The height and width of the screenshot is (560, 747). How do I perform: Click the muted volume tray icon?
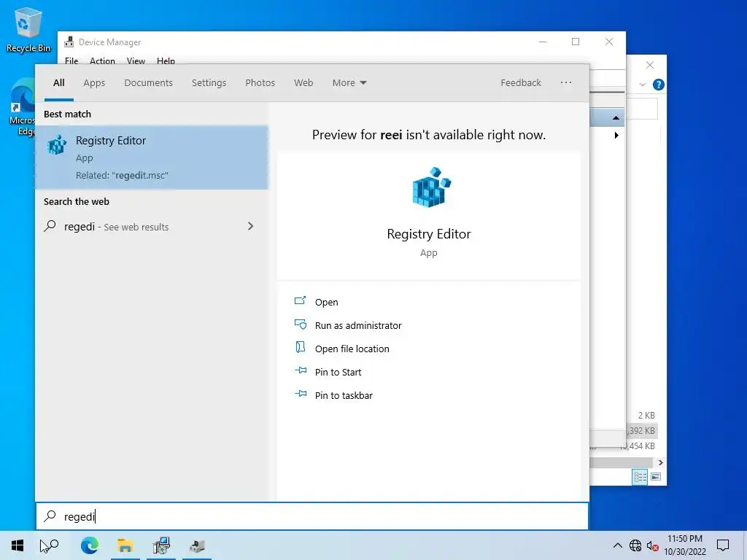pyautogui.click(x=653, y=545)
